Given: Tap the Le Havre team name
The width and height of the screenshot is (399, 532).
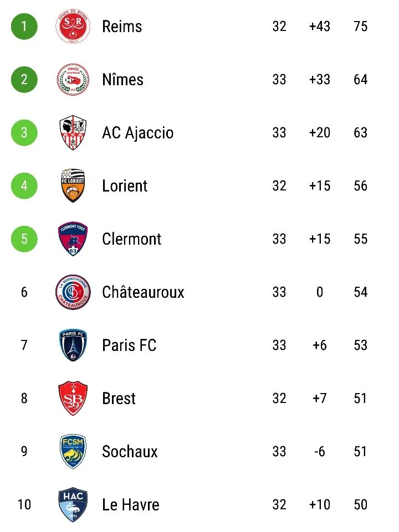Looking at the screenshot, I should pyautogui.click(x=130, y=505).
